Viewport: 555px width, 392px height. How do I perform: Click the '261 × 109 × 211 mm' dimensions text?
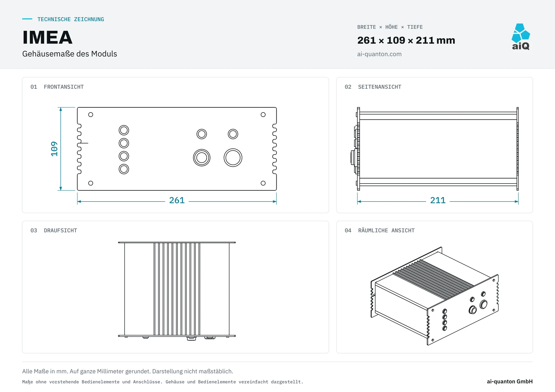tap(406, 40)
